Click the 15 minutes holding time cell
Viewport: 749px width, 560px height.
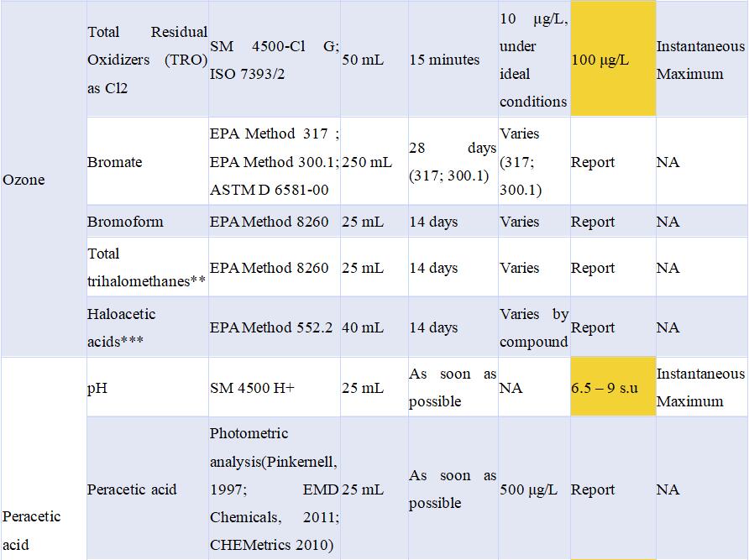tap(453, 59)
